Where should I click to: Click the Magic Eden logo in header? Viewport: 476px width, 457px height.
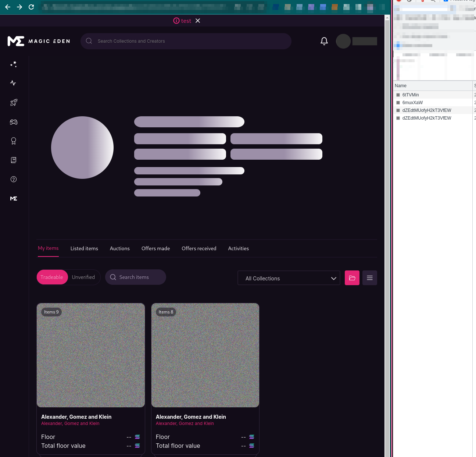point(39,41)
